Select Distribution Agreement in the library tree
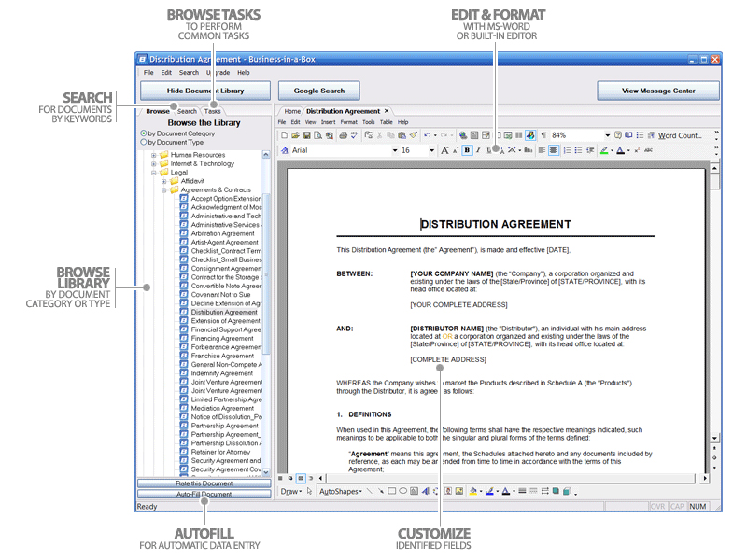The image size is (747, 560). click(x=224, y=313)
